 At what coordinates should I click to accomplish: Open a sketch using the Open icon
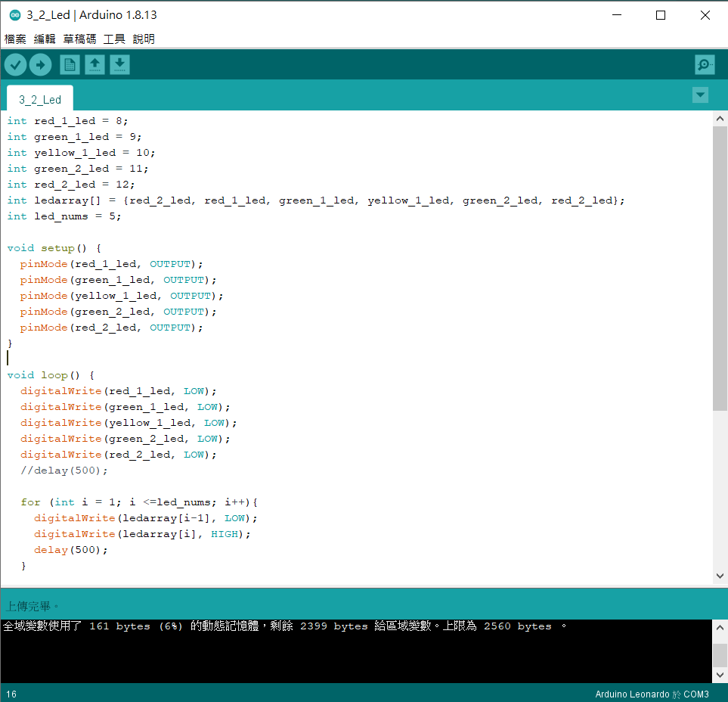click(x=94, y=65)
